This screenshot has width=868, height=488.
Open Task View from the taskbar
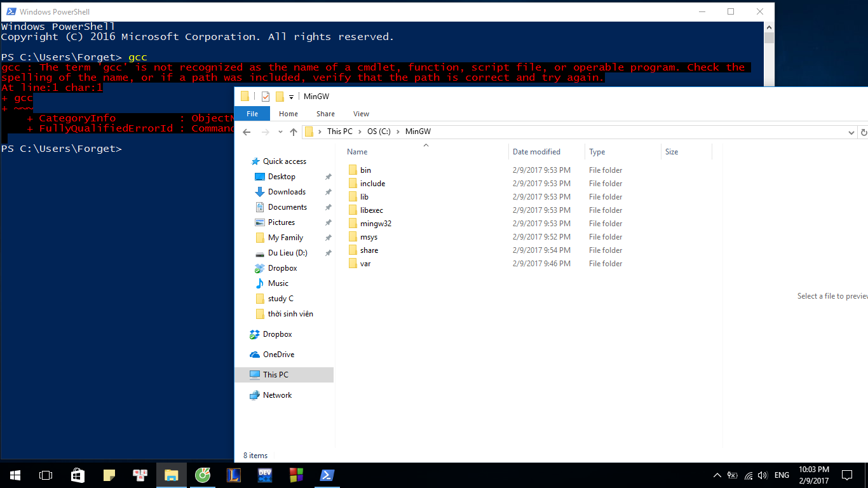46,475
